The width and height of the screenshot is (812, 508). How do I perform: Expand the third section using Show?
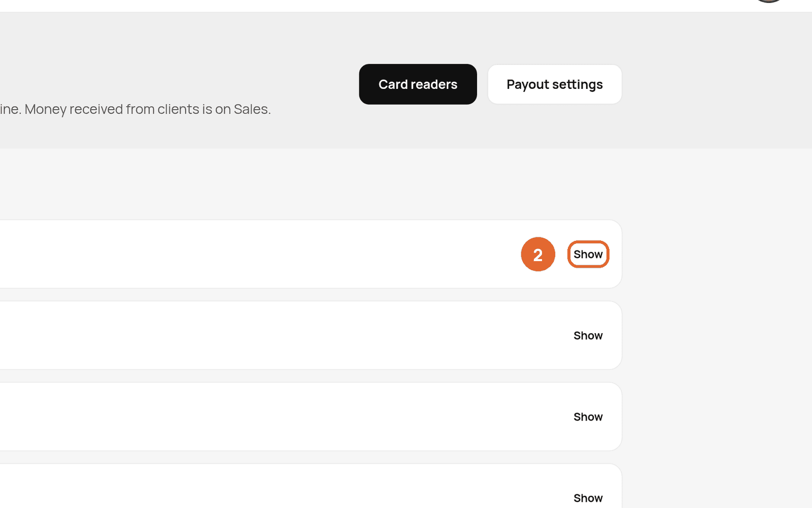(x=588, y=417)
